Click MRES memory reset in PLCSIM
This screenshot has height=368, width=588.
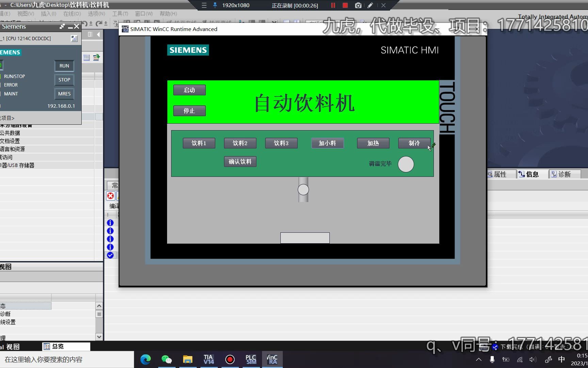pyautogui.click(x=64, y=94)
